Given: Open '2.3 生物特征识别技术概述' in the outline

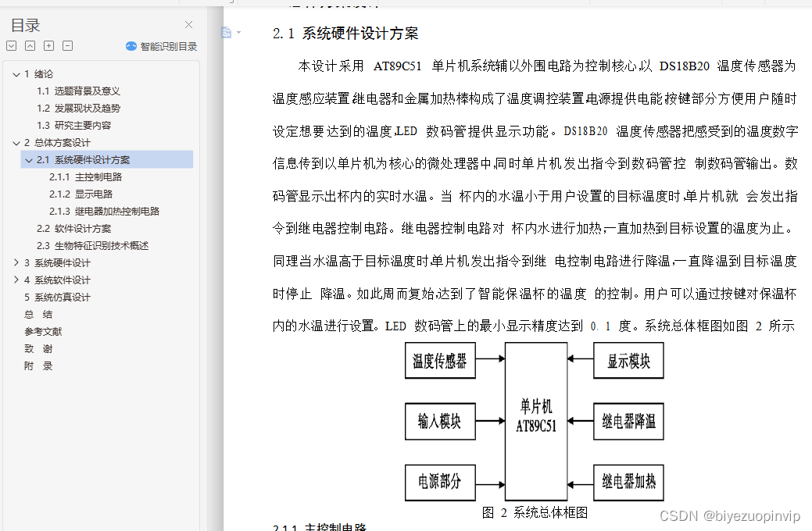Looking at the screenshot, I should tap(92, 245).
